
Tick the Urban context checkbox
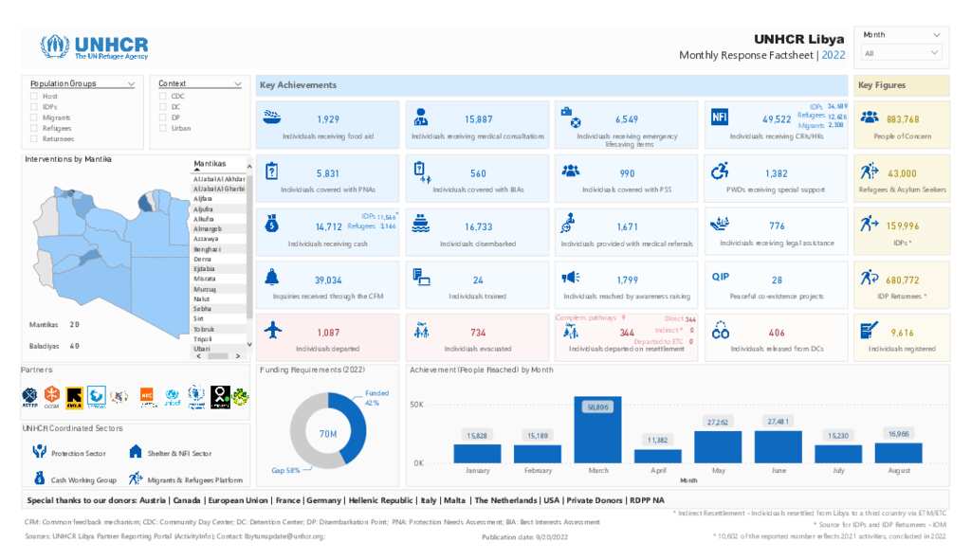[163, 128]
